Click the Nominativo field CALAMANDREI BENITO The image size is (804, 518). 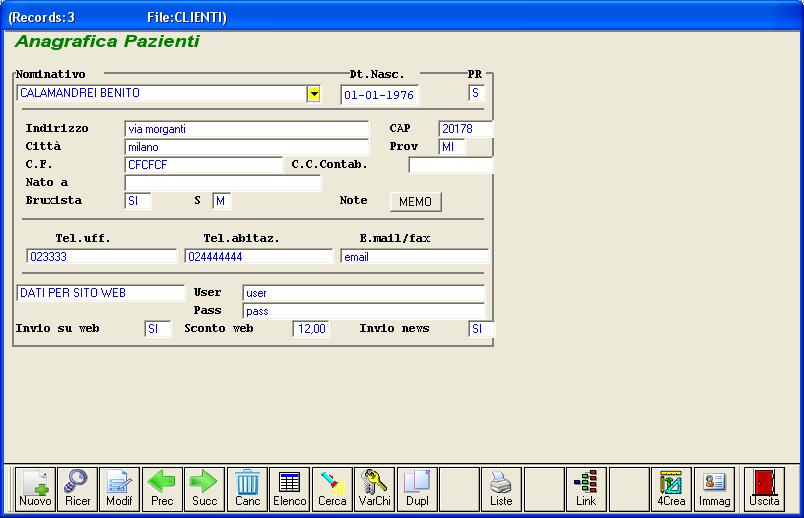pyautogui.click(x=162, y=93)
